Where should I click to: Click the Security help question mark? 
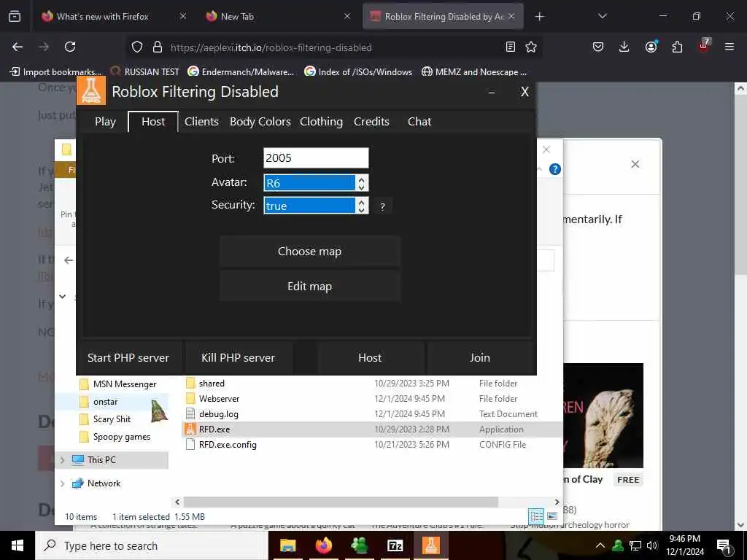point(382,206)
